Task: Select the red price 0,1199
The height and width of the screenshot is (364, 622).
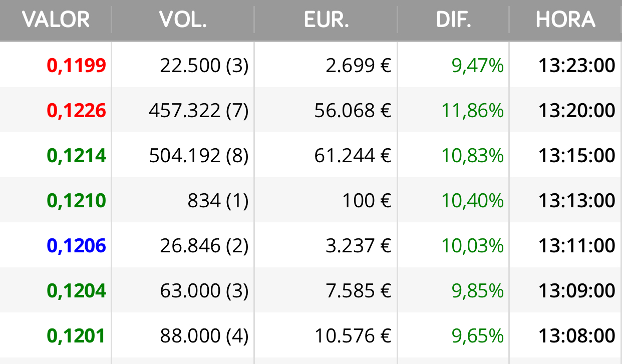Action: click(x=77, y=66)
